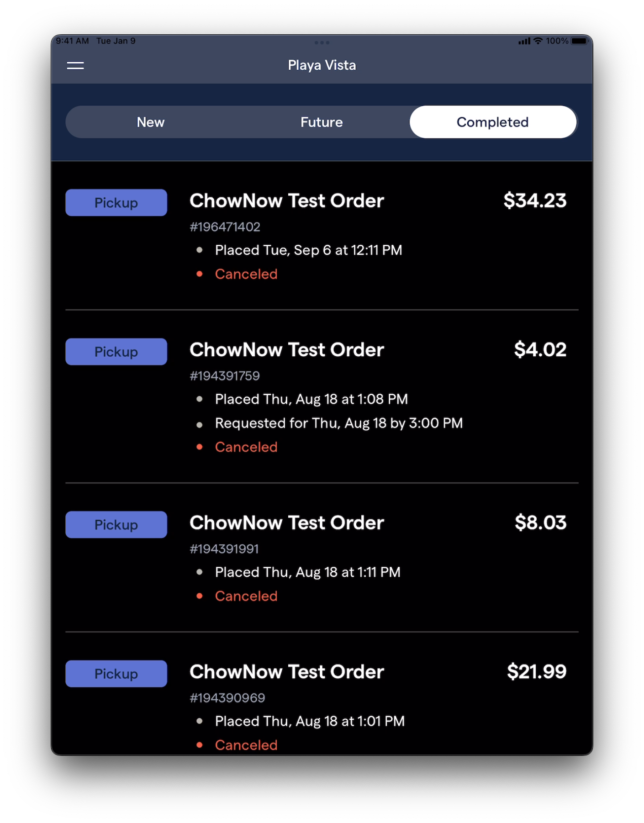This screenshot has height=823, width=644.
Task: Select the $4.02 ChowNow Test Order
Action: pyautogui.click(x=287, y=349)
